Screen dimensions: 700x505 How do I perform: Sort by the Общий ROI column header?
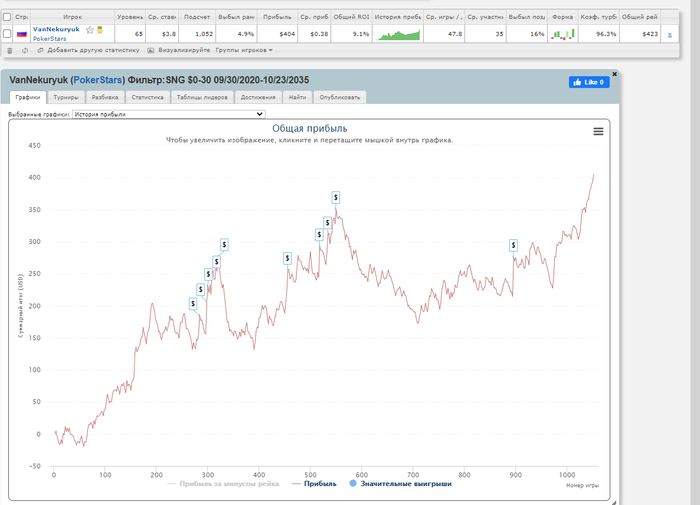click(x=351, y=17)
